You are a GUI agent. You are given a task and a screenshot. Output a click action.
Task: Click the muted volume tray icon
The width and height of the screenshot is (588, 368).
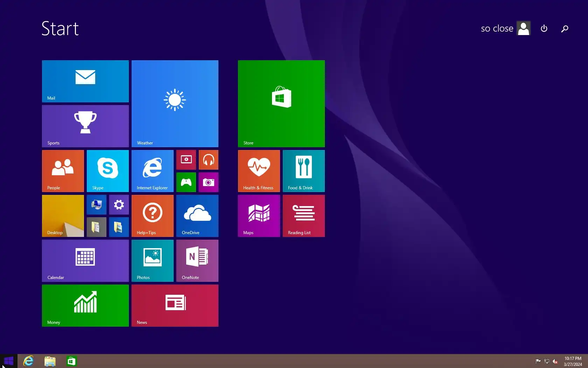(555, 361)
